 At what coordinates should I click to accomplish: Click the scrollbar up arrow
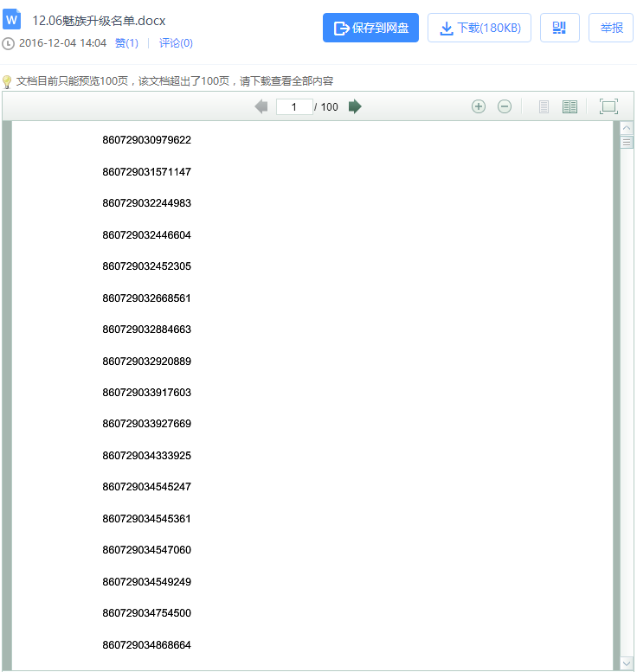coord(627,128)
